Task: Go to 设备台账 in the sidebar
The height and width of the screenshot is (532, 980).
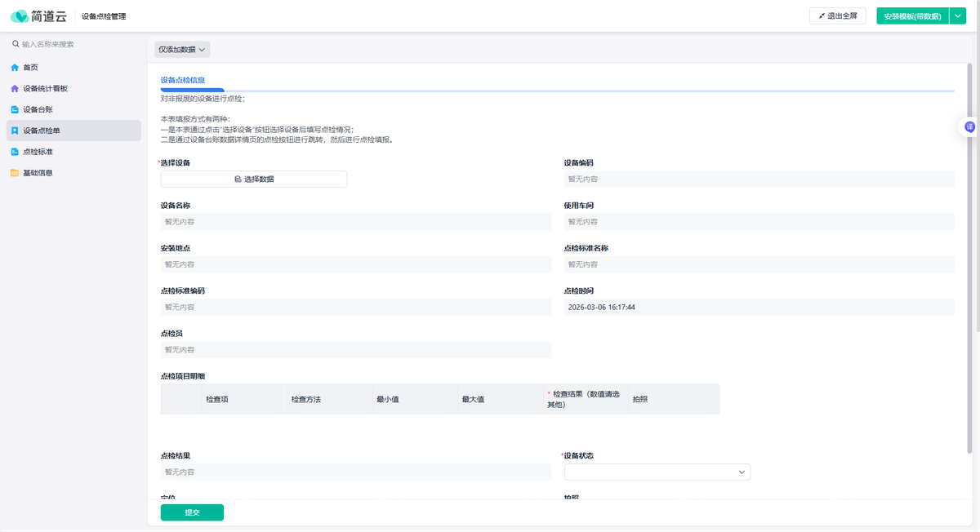Action: pyautogui.click(x=73, y=109)
